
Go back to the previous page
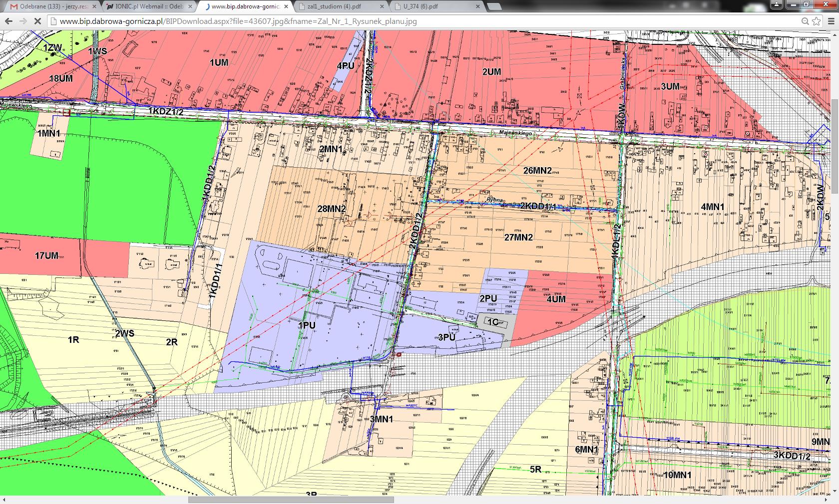tap(8, 21)
